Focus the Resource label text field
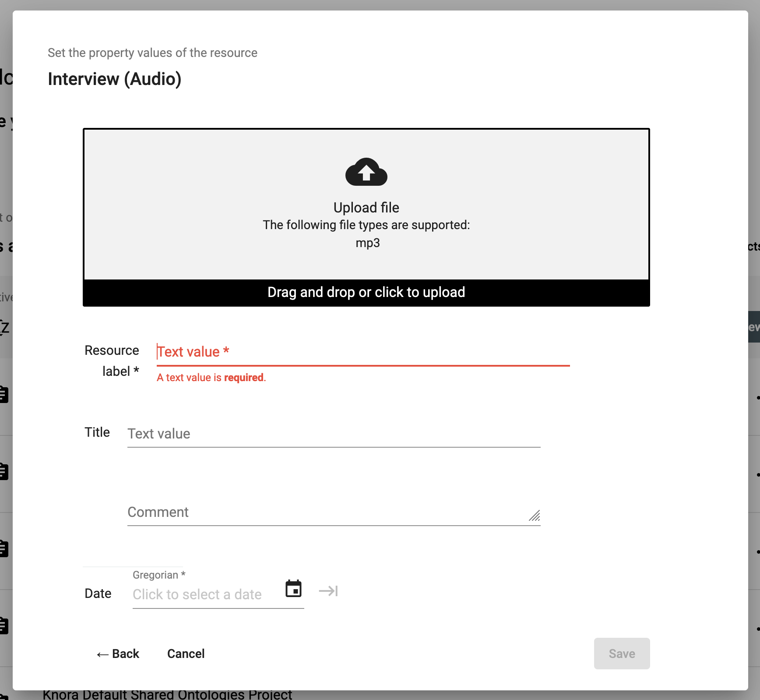Screen dimensions: 760x700 [363, 352]
